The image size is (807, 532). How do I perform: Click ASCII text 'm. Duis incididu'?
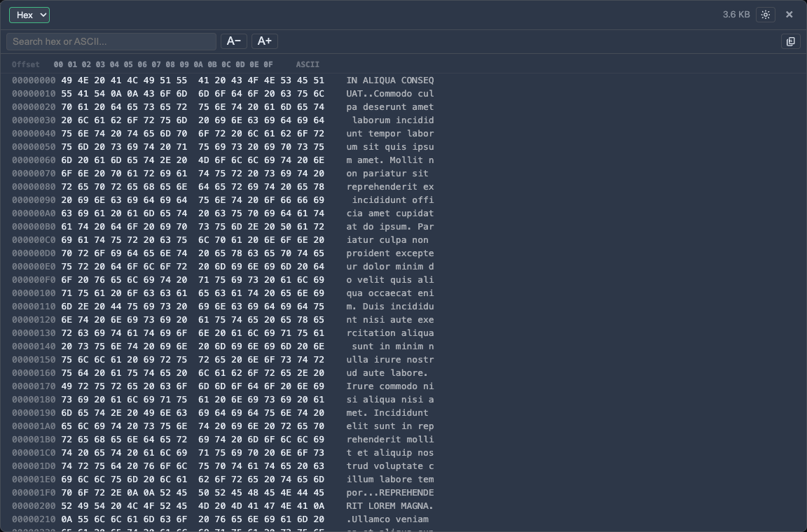tap(390, 306)
